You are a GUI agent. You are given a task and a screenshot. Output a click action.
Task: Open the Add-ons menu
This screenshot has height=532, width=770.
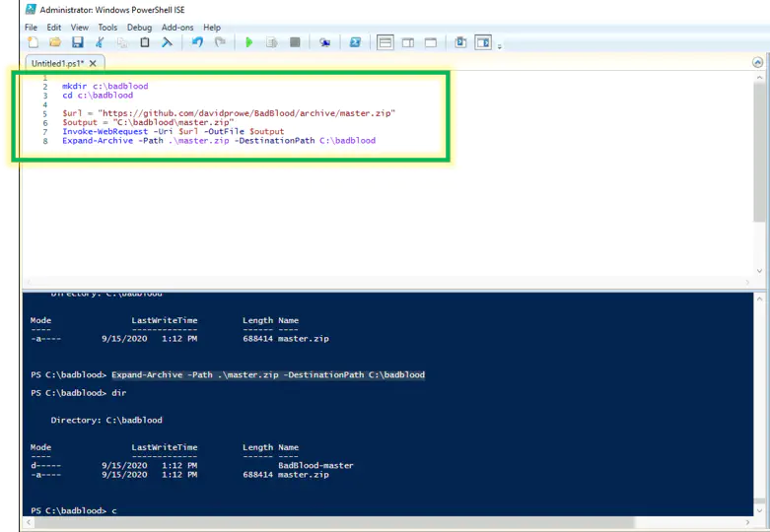177,28
